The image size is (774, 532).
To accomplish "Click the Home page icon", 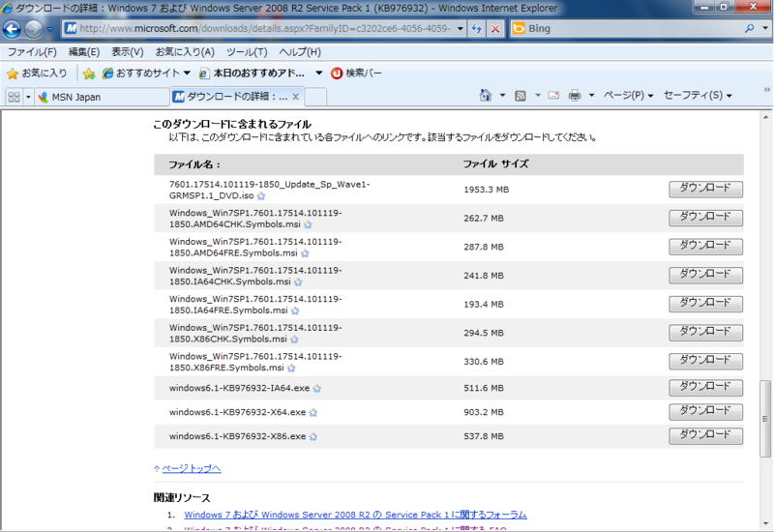I will click(x=486, y=95).
